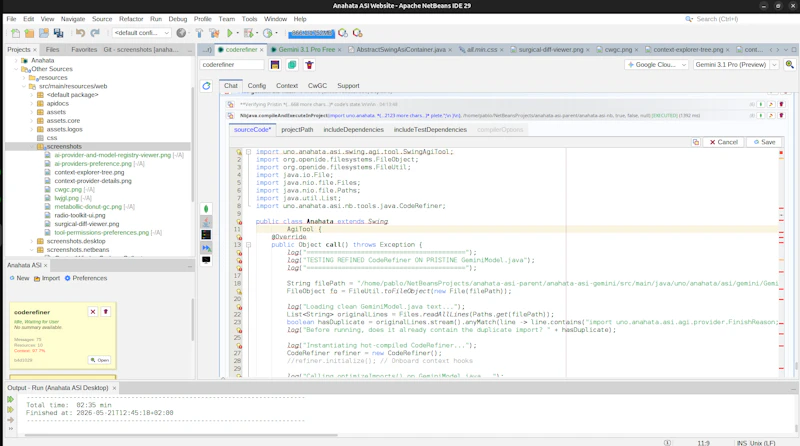This screenshot has width=800, height=446.
Task: Collapse the Other Sources tree node
Action: pos(16,69)
